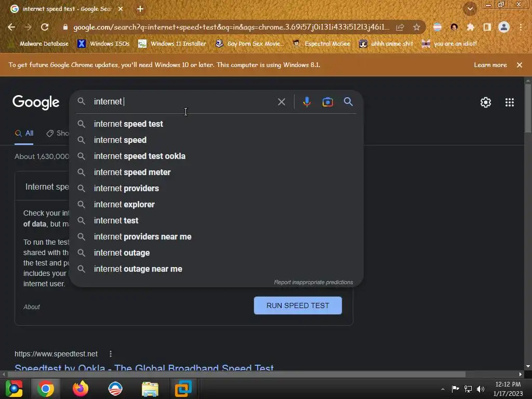Select suggestion 'internet explorer'
532x399 pixels.
click(217, 205)
